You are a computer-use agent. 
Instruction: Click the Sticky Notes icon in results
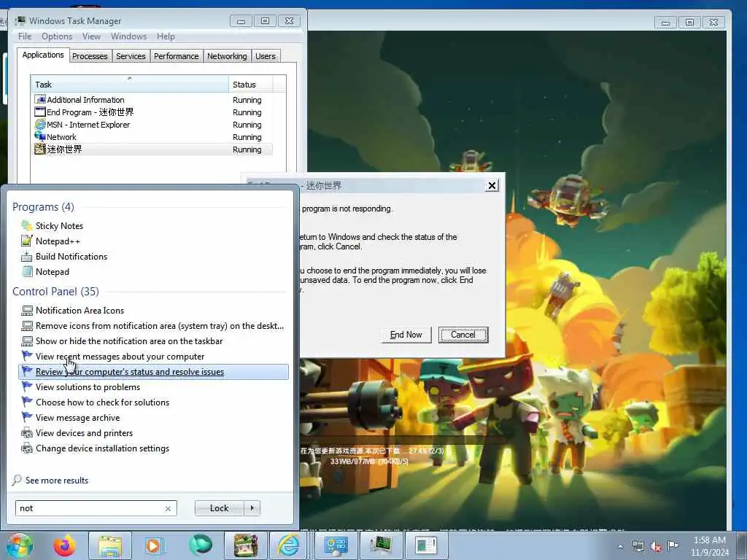point(27,226)
